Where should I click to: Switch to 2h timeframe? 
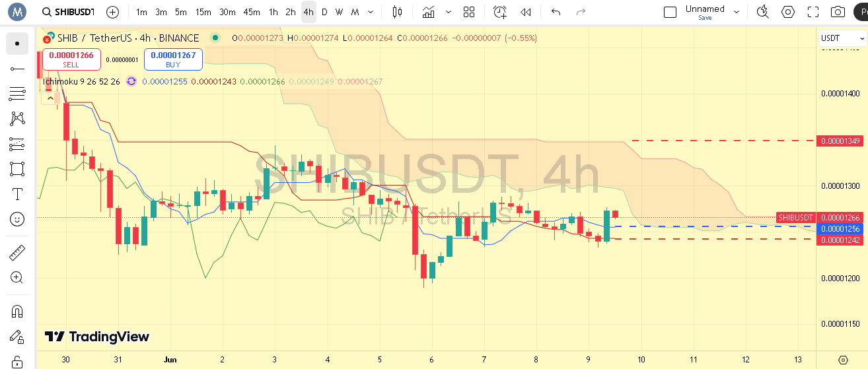click(291, 12)
